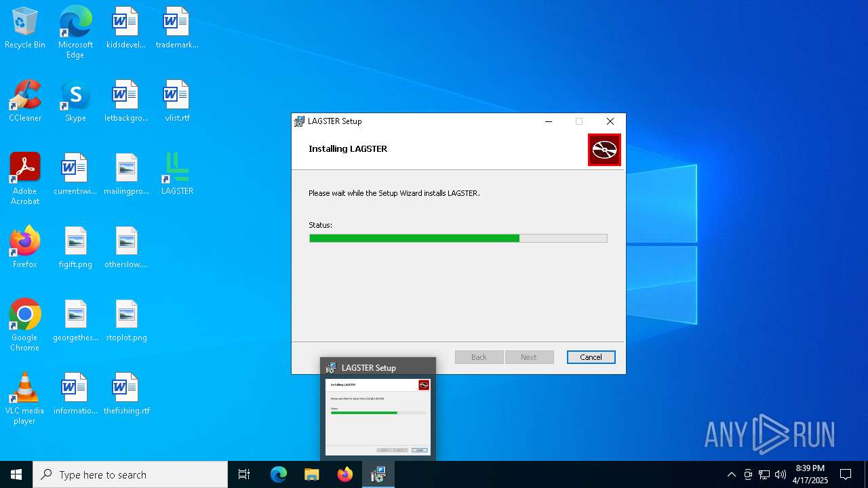Click the 'Installing LAGSTER' heading

pyautogui.click(x=348, y=148)
